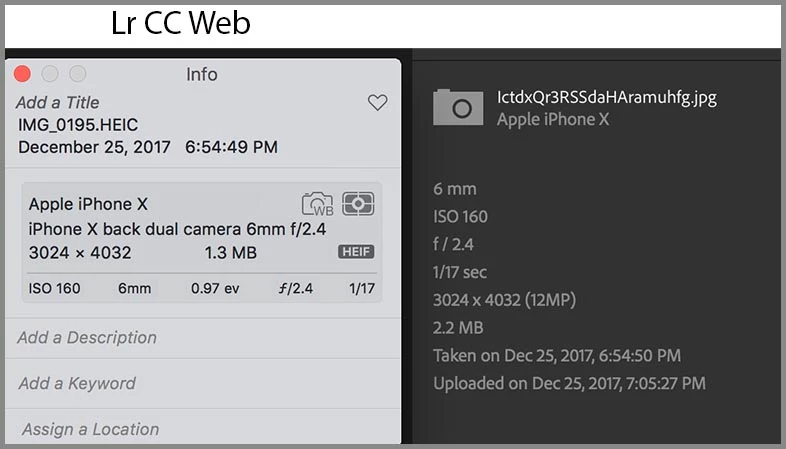Image resolution: width=786 pixels, height=449 pixels.
Task: Click the Taken on date line
Action: pyautogui.click(x=557, y=355)
